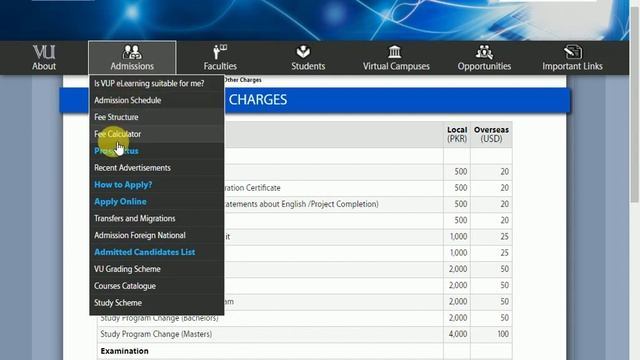The height and width of the screenshot is (360, 640).
Task: Select VU Grading Scheme entry
Action: (x=127, y=269)
